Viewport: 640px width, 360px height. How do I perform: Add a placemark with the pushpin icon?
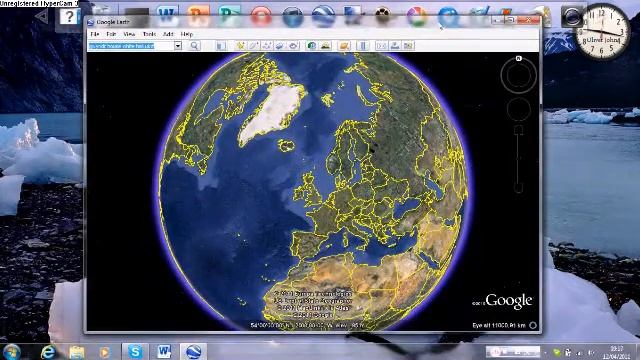click(x=240, y=46)
